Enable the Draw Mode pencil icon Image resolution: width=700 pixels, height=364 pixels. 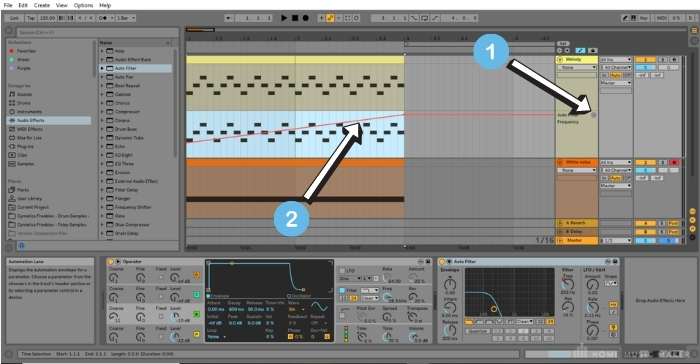tap(625, 18)
